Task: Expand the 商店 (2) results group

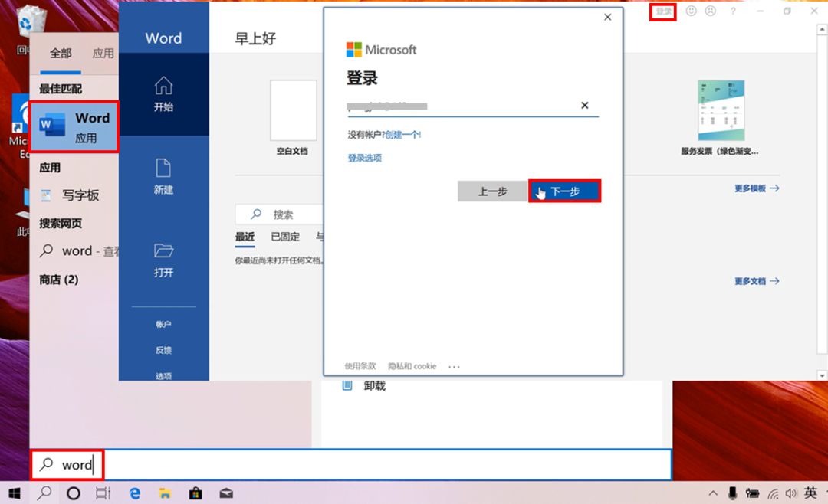Action: pyautogui.click(x=58, y=280)
